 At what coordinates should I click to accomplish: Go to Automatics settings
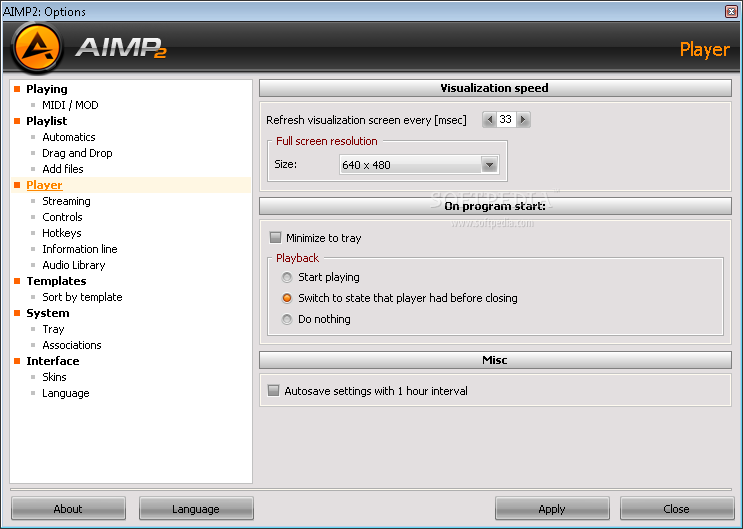pos(69,137)
